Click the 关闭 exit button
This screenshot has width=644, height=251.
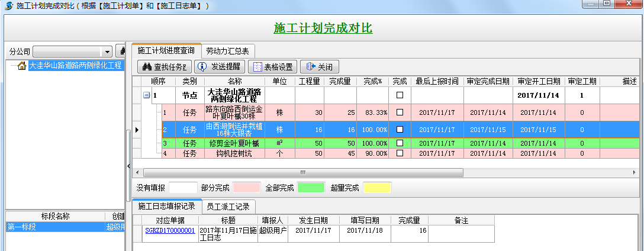pyautogui.click(x=320, y=67)
